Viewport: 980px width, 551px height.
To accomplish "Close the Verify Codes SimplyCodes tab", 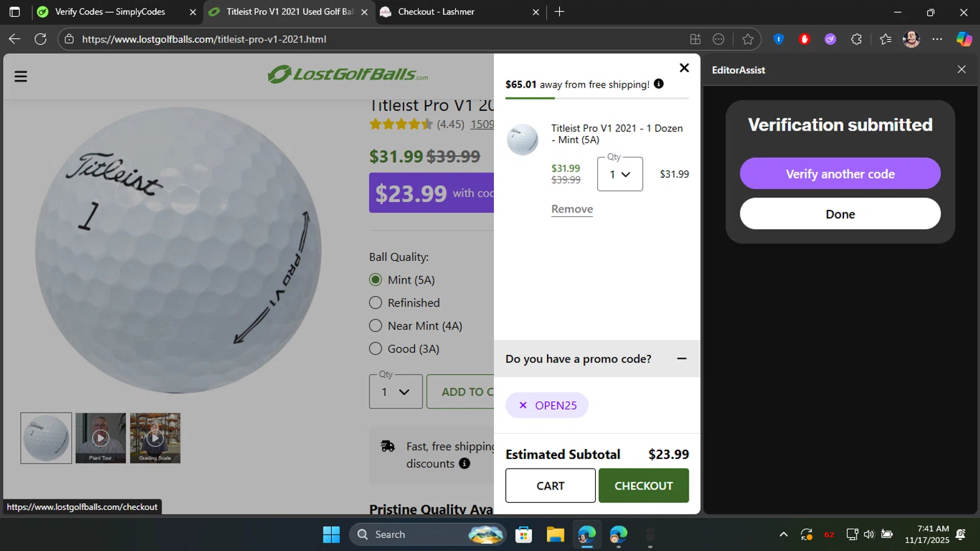I will click(x=193, y=12).
